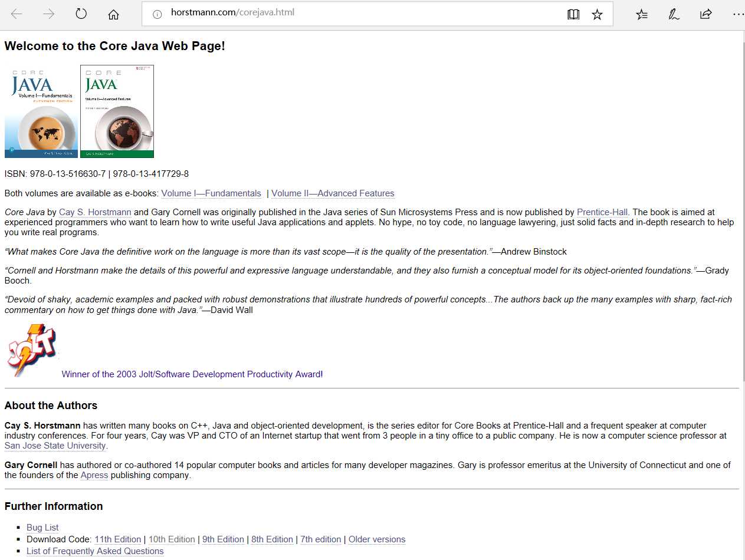Visit San Jose State University link

55,446
